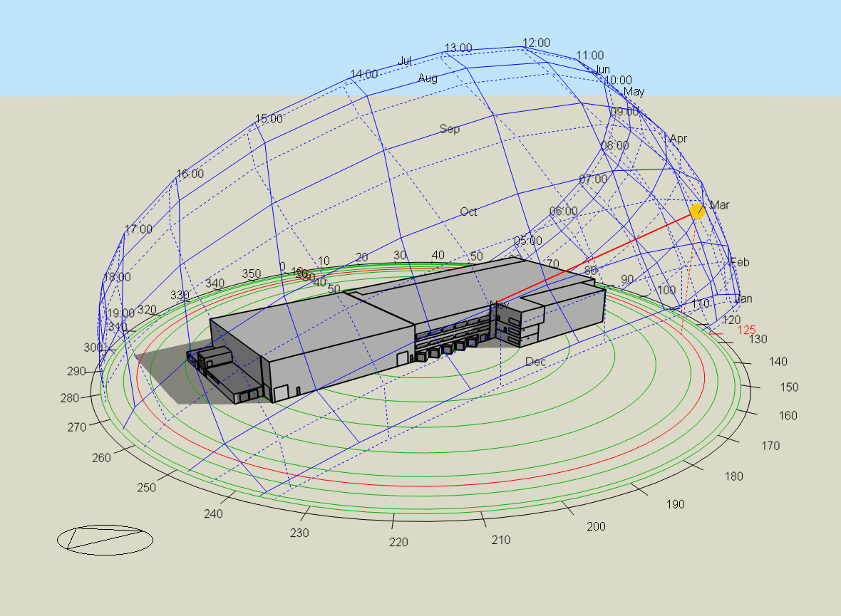Screen dimensions: 841x616
Task: Click the Mar month label on the dome
Action: tap(721, 205)
